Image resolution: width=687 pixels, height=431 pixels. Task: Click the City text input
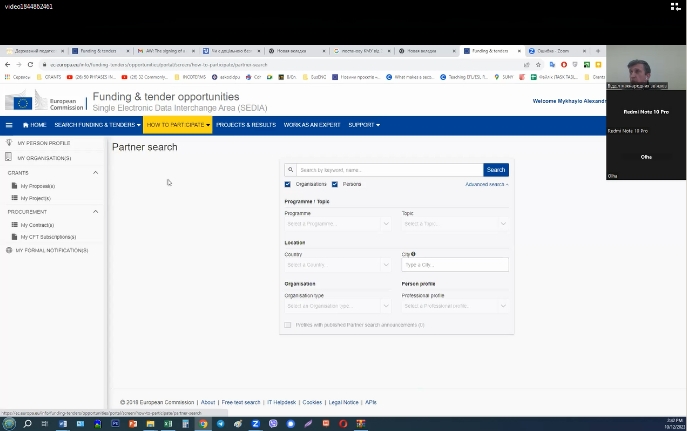tap(455, 265)
